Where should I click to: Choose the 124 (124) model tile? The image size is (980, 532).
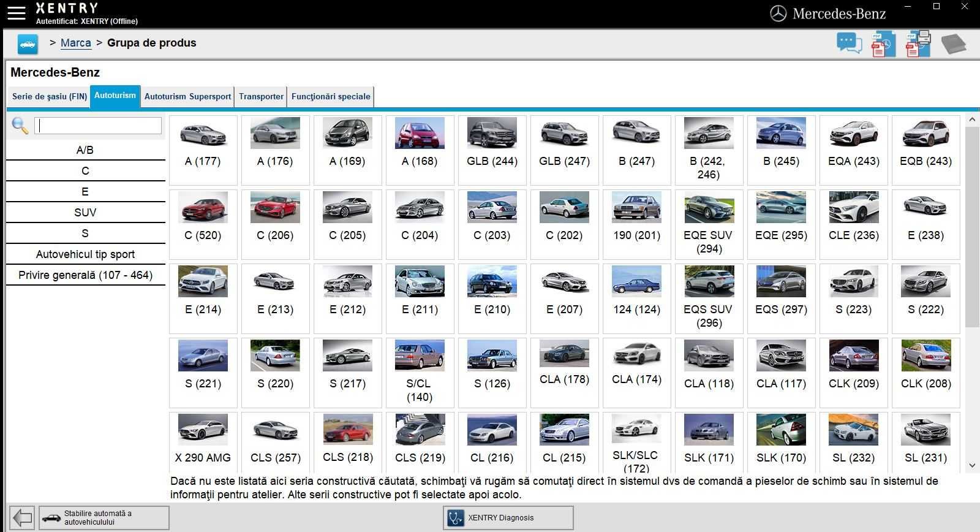tap(637, 298)
